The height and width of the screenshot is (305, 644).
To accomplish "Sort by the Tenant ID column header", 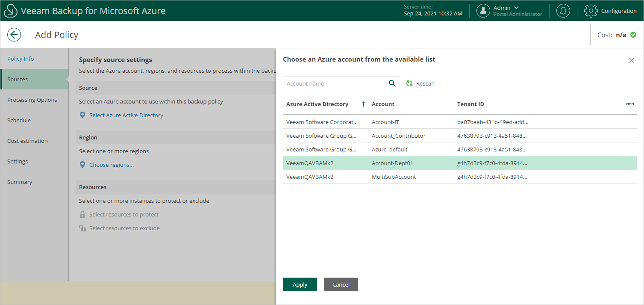I will 471,104.
